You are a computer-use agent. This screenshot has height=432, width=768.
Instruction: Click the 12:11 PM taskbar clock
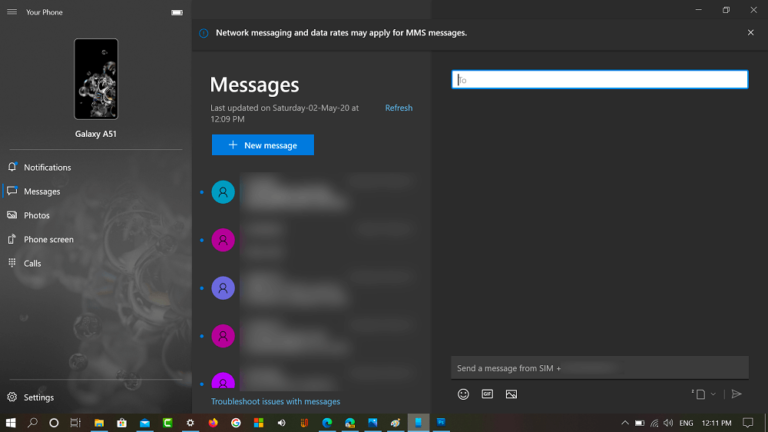click(717, 423)
